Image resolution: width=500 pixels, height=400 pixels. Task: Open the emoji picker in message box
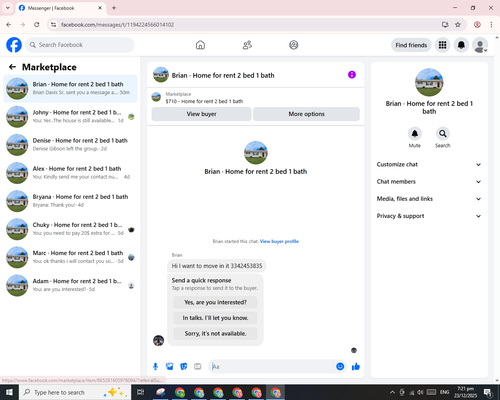click(x=340, y=367)
